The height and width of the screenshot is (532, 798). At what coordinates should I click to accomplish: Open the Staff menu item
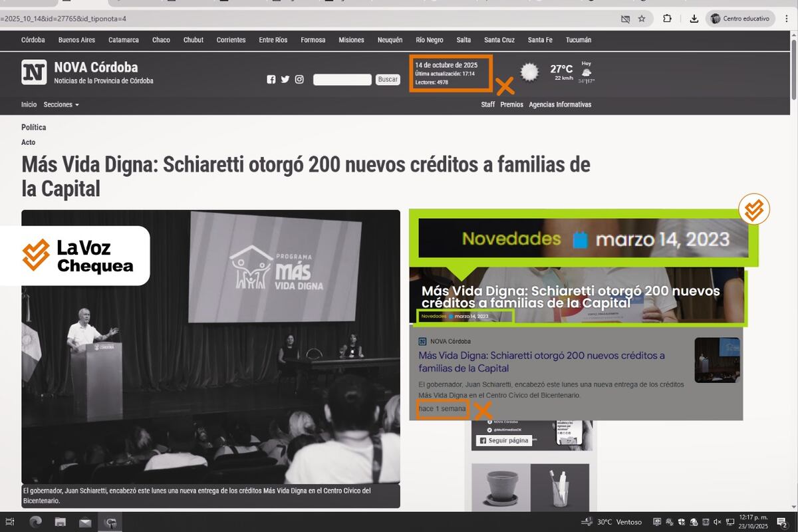488,104
